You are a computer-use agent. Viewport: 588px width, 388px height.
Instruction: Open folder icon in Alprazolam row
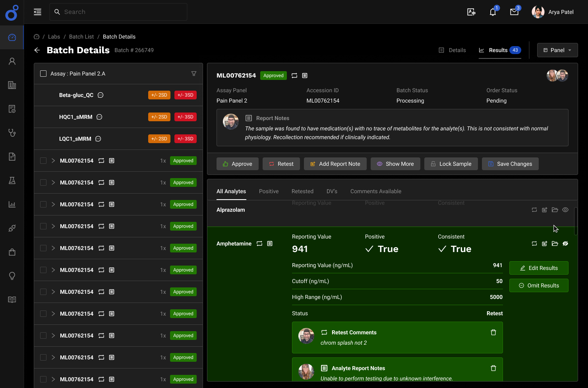tap(555, 210)
